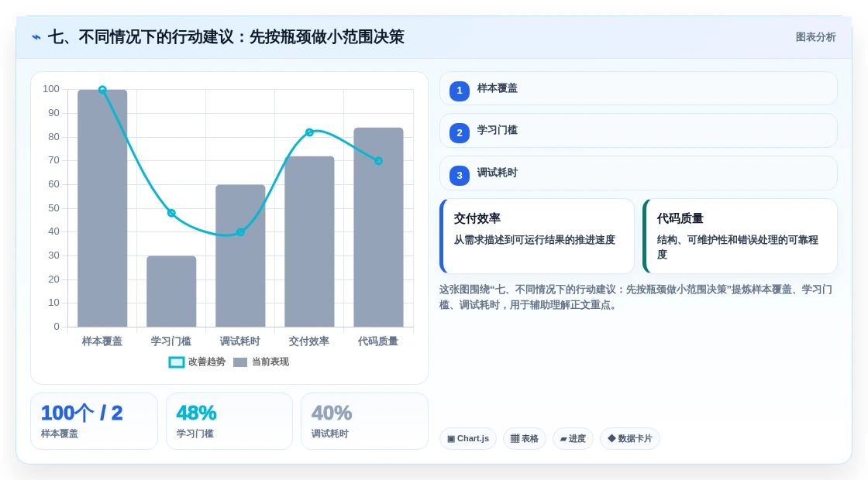Image resolution: width=868 pixels, height=480 pixels.
Task: Click the y-axis value 50
Action: 53,208
